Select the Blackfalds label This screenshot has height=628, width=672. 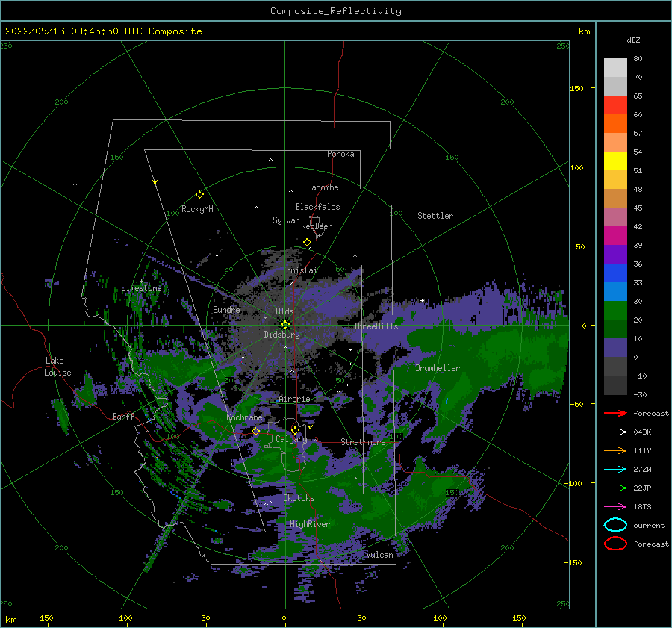(x=317, y=207)
